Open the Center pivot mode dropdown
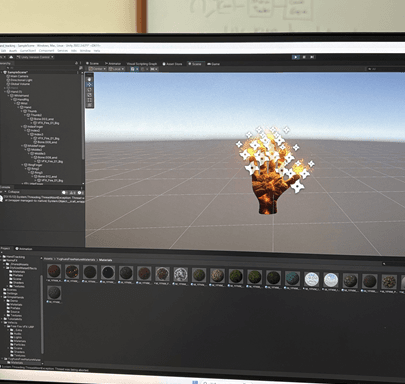405x384 pixels. coord(97,69)
